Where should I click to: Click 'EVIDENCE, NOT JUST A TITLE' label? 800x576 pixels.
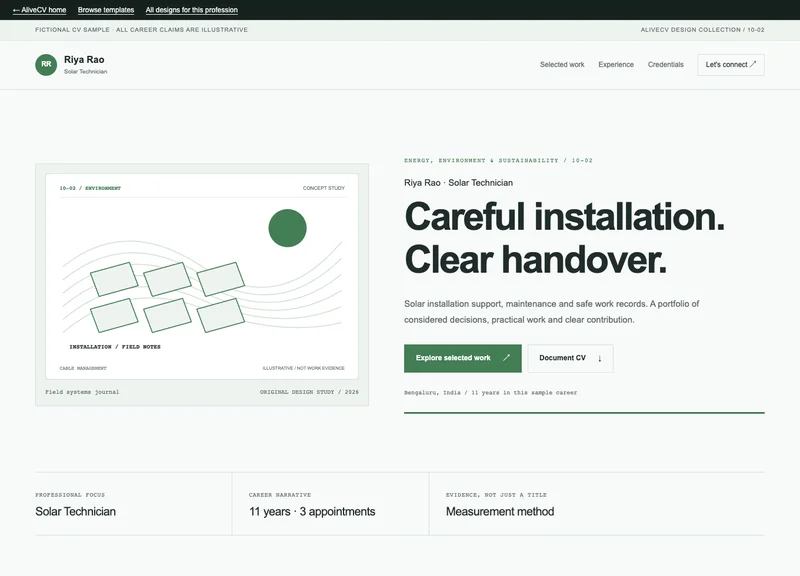tap(496, 495)
